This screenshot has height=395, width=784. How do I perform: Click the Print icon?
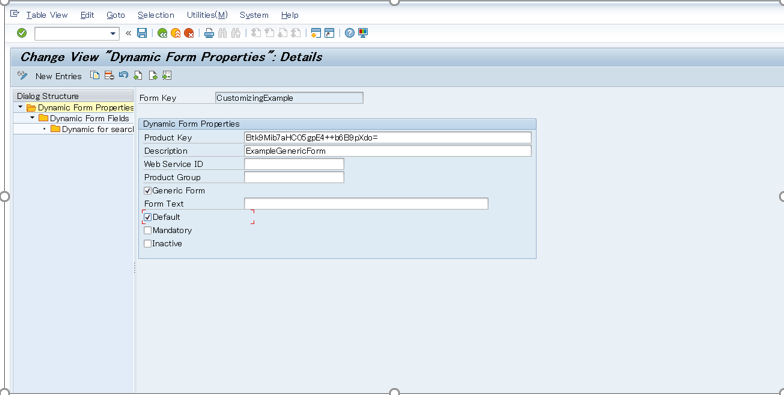tap(209, 33)
